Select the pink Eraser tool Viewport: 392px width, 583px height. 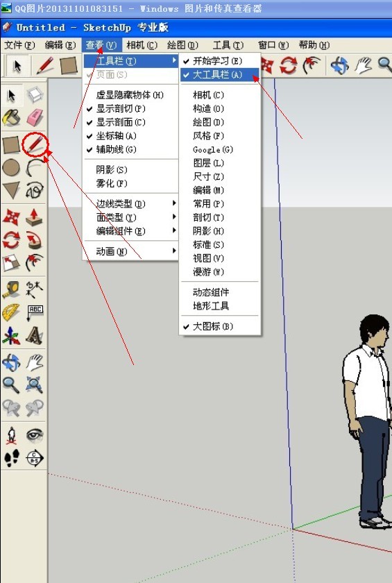coord(35,118)
